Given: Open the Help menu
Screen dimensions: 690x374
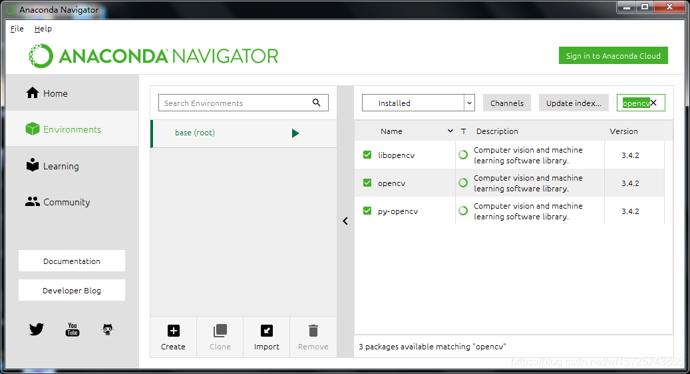Looking at the screenshot, I should coord(43,29).
